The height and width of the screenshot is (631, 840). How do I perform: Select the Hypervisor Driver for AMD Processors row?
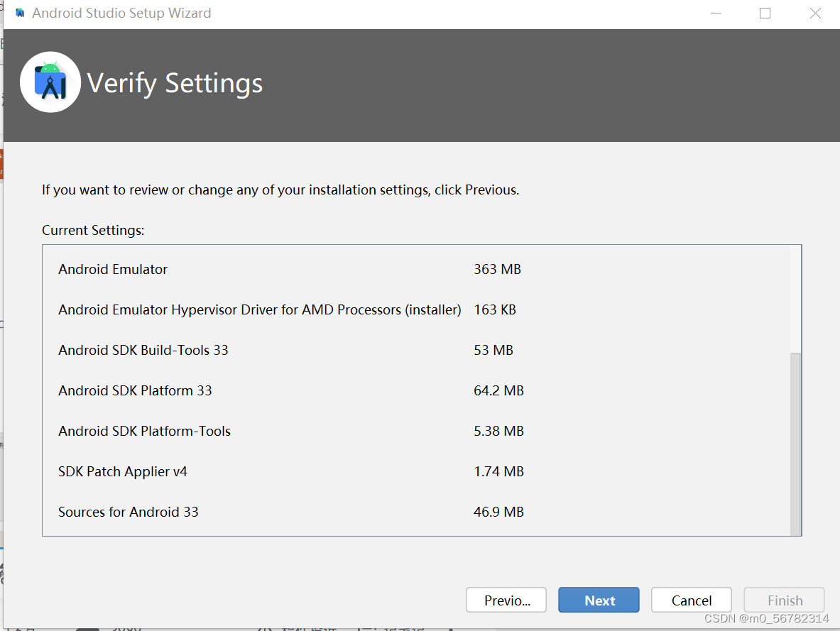415,309
